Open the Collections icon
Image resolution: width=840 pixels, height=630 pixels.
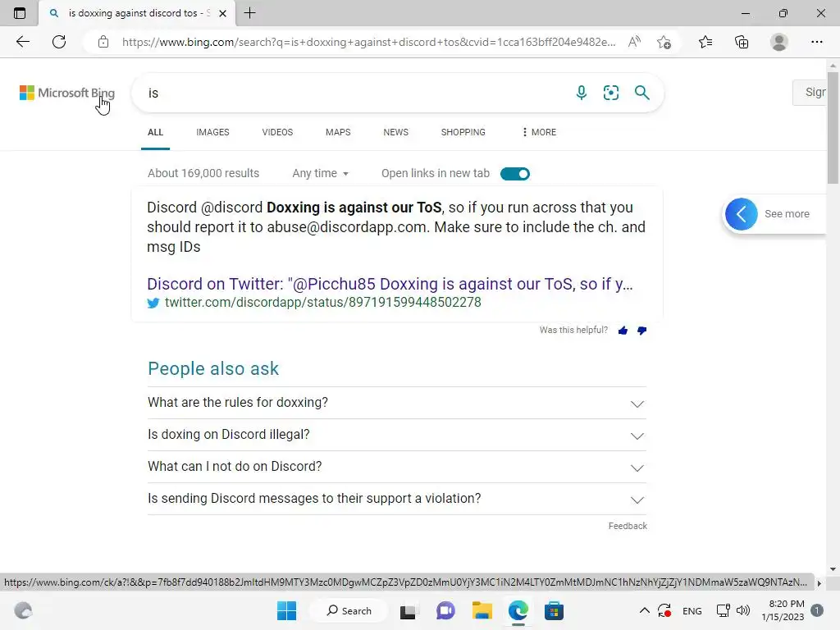pos(742,42)
